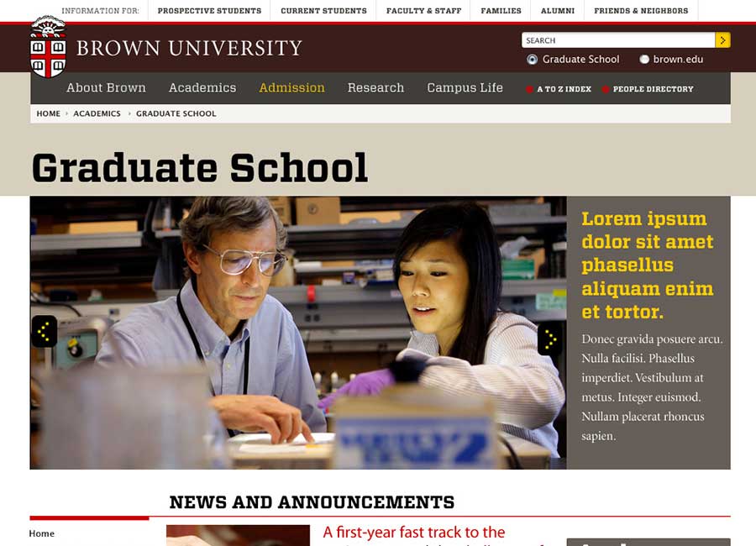
Task: Select Graduate School search scope radio
Action: [x=532, y=60]
